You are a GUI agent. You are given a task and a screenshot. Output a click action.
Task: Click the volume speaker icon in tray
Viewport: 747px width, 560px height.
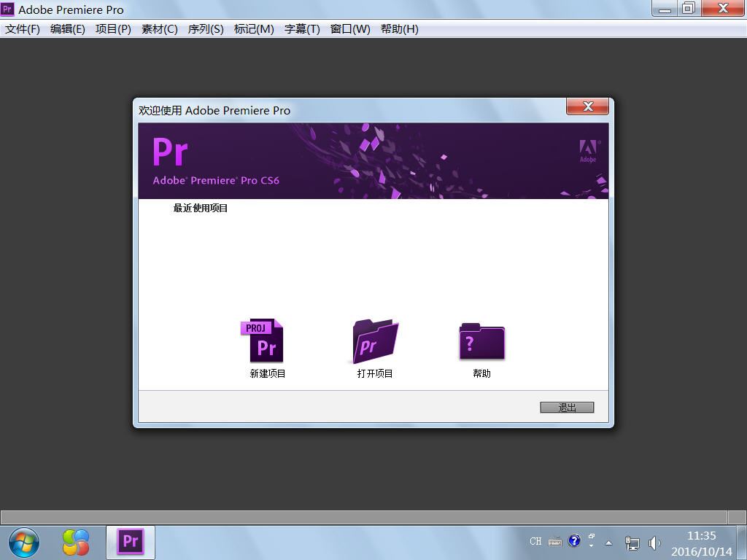(x=654, y=542)
